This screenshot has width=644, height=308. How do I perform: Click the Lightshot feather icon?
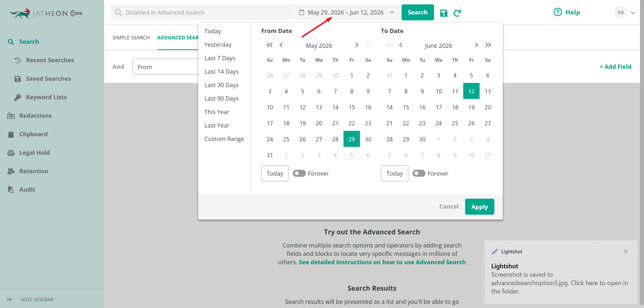495,252
